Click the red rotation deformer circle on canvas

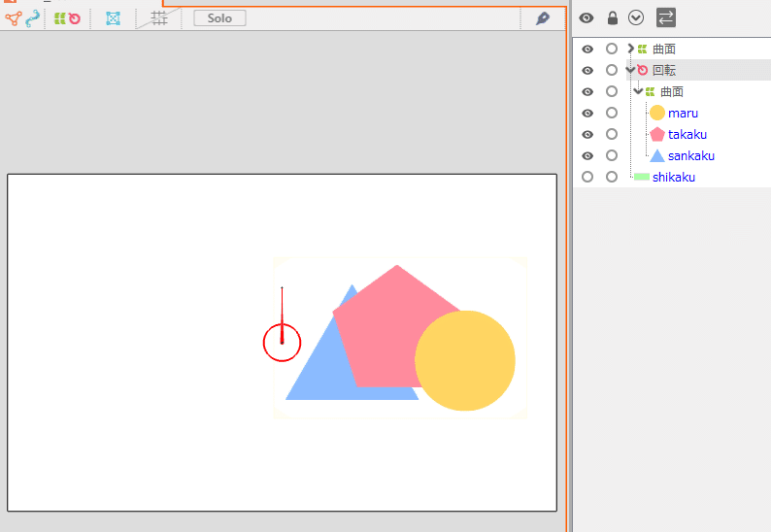[282, 343]
